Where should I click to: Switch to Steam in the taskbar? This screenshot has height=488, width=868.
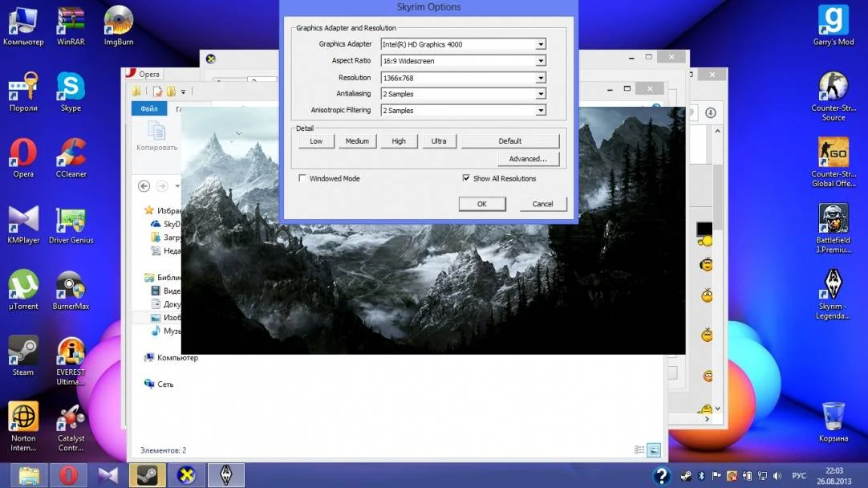coord(148,475)
